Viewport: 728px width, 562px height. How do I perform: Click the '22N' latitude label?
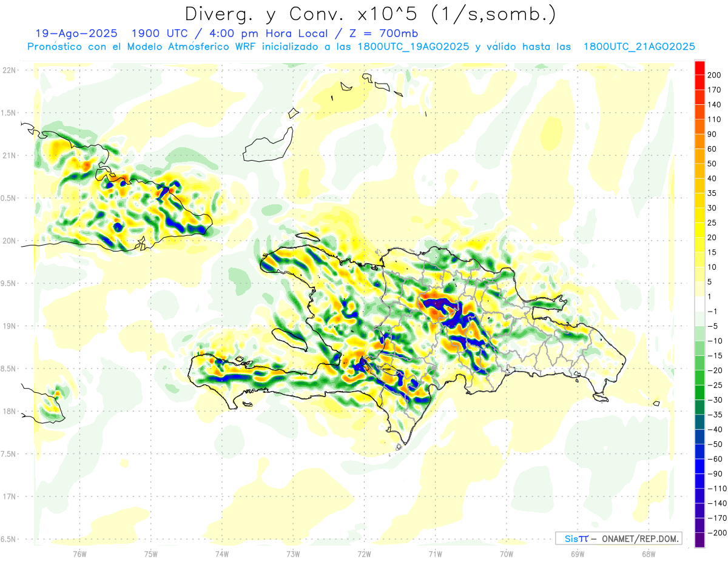click(x=9, y=70)
